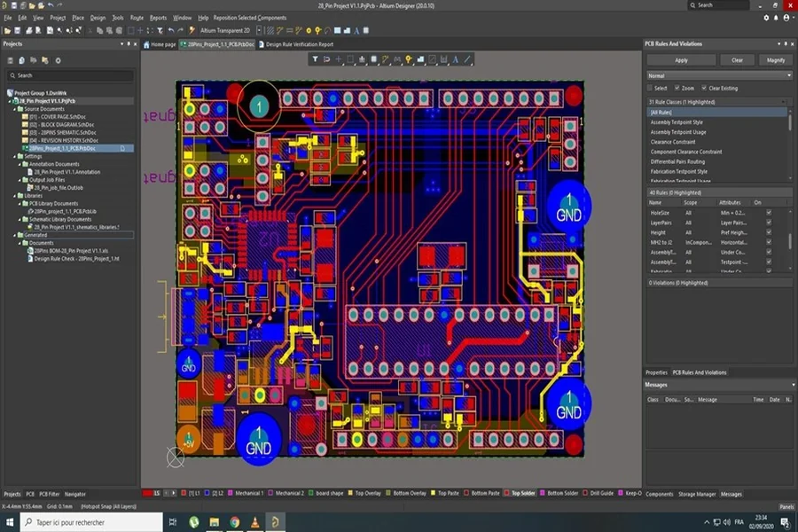Toggle the Clear Existing checkbox
Screen dimensions: 798x532
click(x=704, y=89)
